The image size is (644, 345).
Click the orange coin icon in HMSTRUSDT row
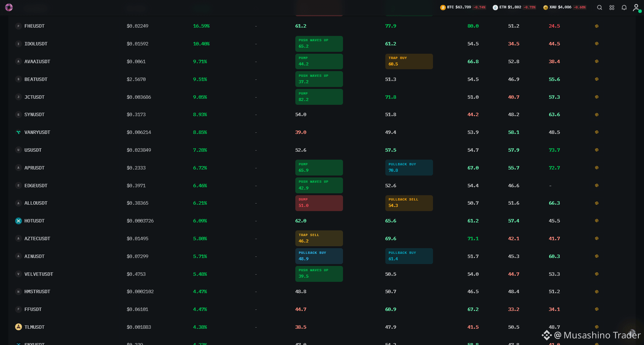tap(597, 292)
